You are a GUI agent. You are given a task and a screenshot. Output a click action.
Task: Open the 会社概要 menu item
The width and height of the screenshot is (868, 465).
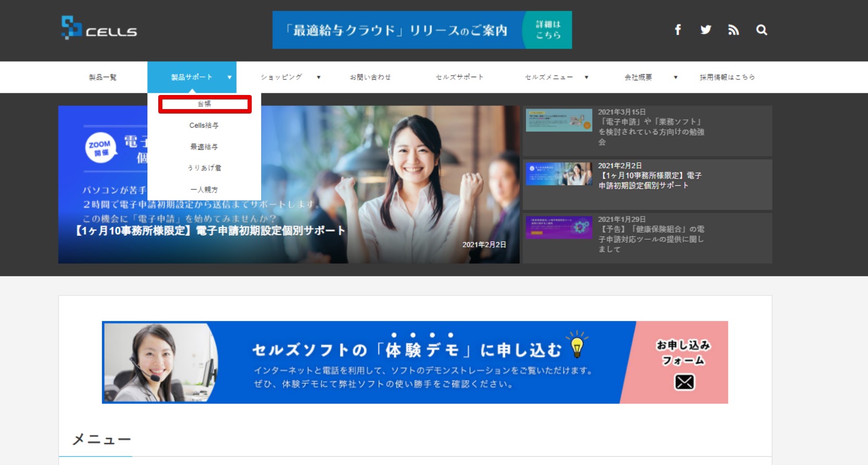pyautogui.click(x=638, y=77)
